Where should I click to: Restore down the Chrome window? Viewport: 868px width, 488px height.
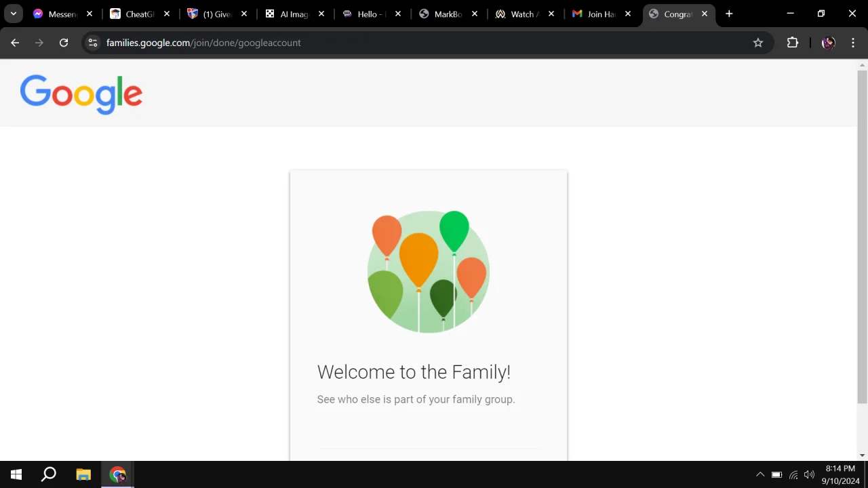coord(821,14)
